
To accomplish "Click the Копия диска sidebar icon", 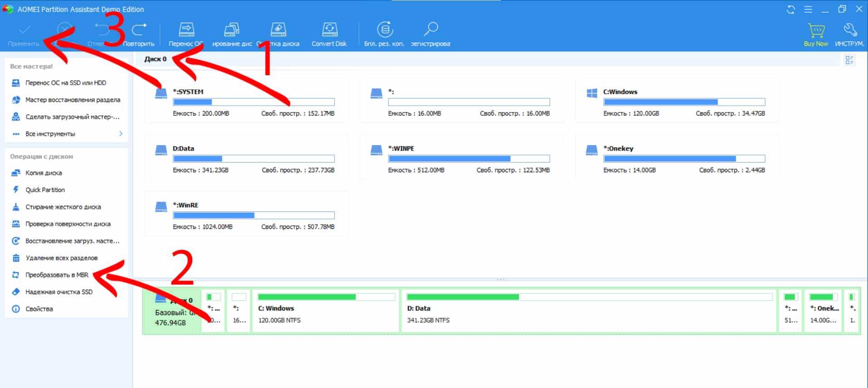I will coord(16,173).
